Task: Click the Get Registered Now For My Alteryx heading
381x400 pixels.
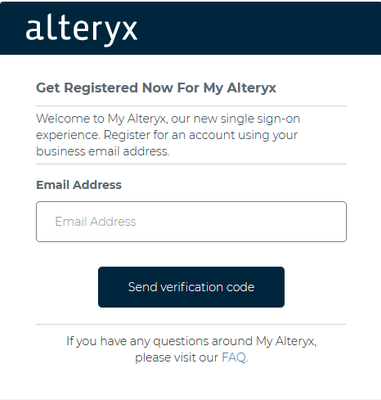Action: [156, 88]
